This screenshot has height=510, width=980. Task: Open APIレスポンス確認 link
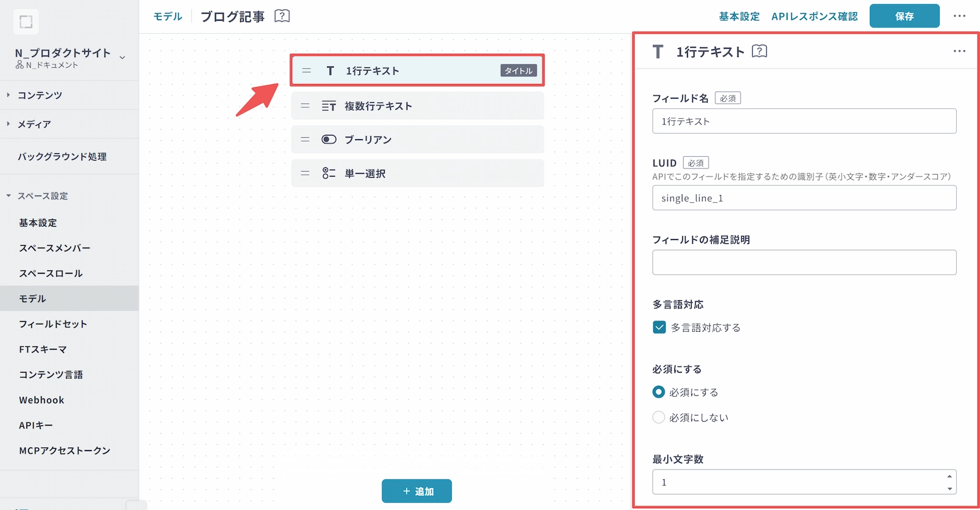(814, 17)
